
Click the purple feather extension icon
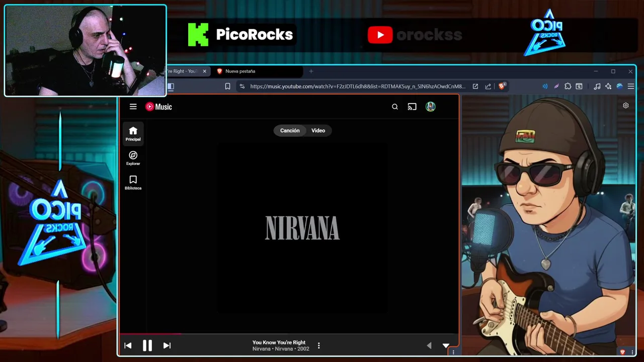pos(556,86)
